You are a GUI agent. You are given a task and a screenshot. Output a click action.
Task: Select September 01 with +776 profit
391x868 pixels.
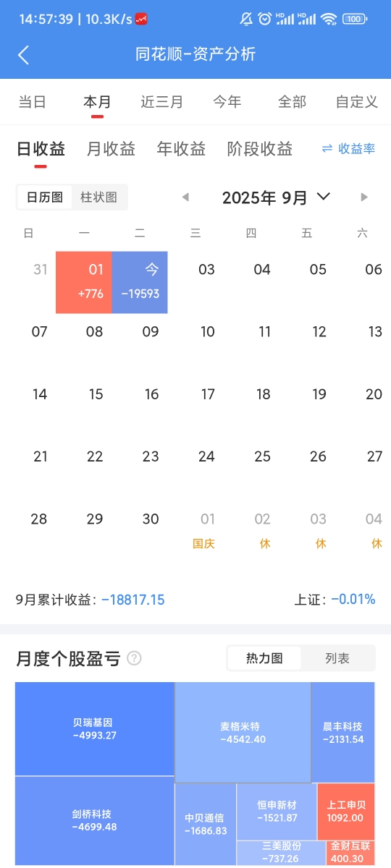click(x=84, y=282)
